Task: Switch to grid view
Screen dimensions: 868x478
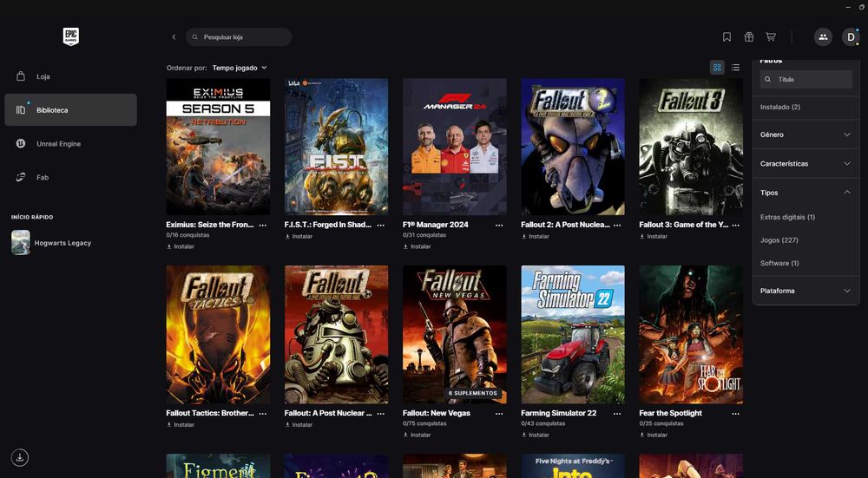Action: click(x=718, y=68)
